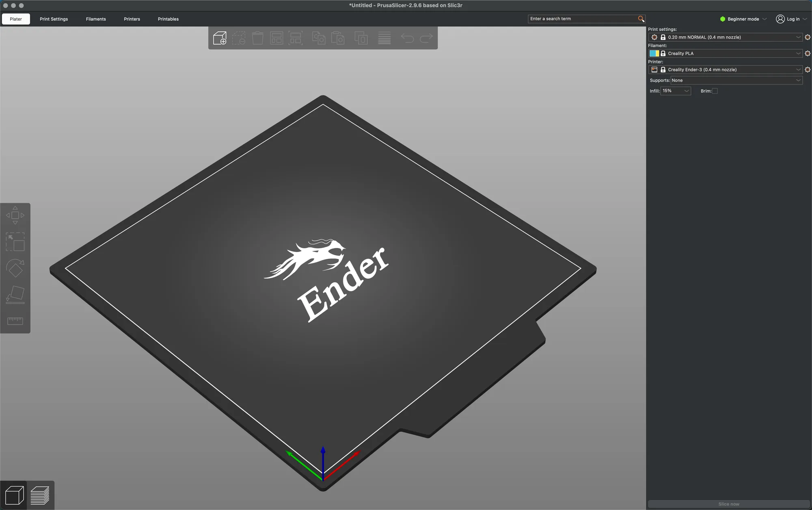Click the Delete all trash icon
The image size is (812, 510).
pyautogui.click(x=257, y=38)
